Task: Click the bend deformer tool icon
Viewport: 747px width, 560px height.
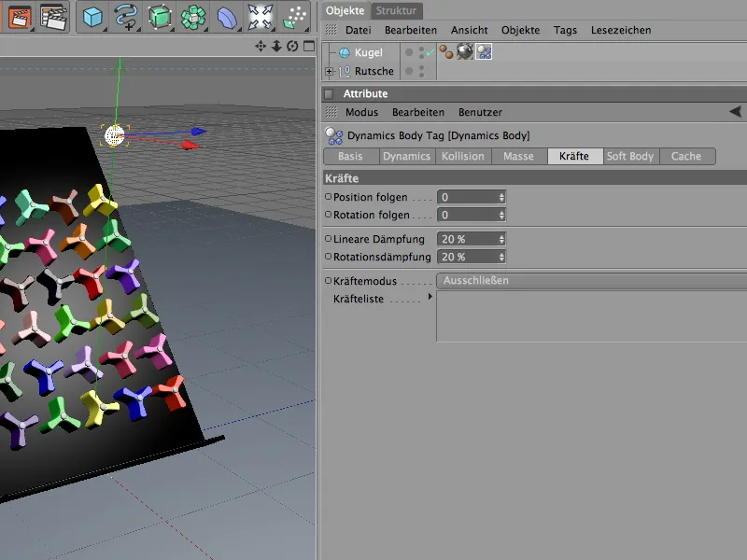Action: pyautogui.click(x=227, y=16)
